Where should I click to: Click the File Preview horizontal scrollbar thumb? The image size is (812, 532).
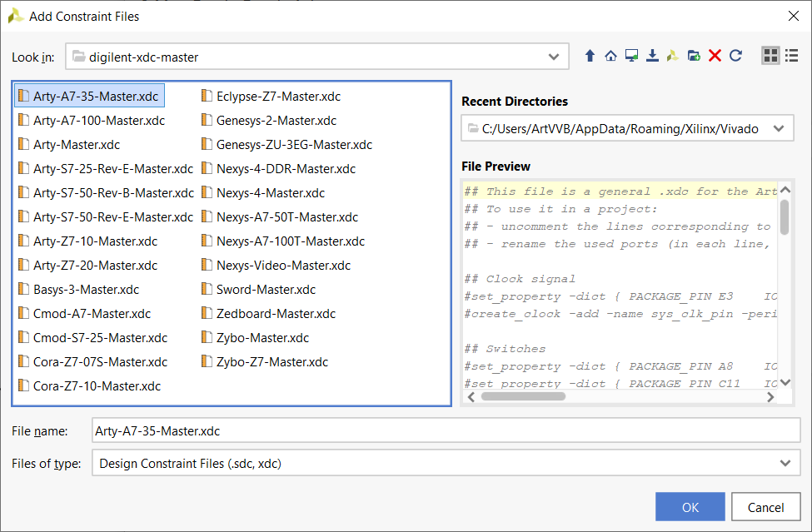coord(523,396)
